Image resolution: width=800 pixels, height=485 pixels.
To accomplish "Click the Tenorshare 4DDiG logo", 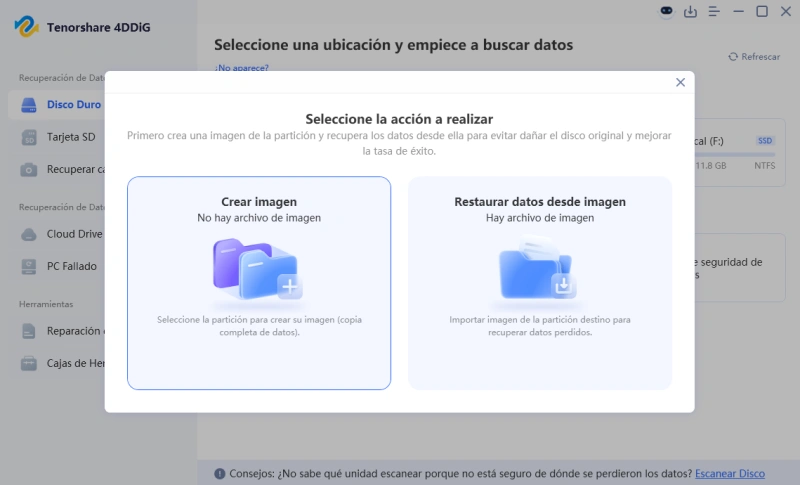I will pos(26,27).
